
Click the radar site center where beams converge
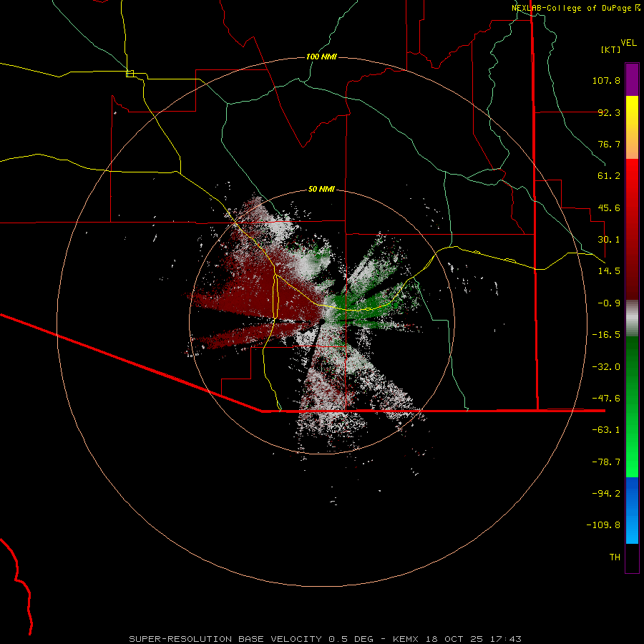coord(323,321)
